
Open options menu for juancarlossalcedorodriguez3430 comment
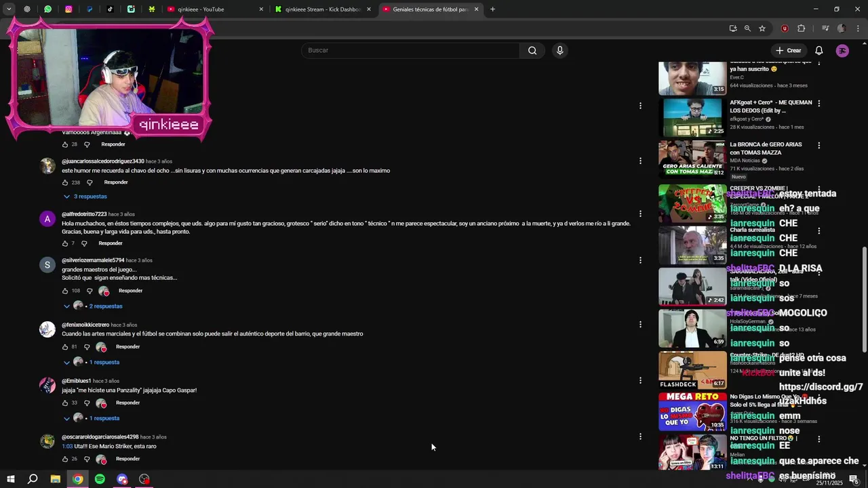click(x=640, y=161)
